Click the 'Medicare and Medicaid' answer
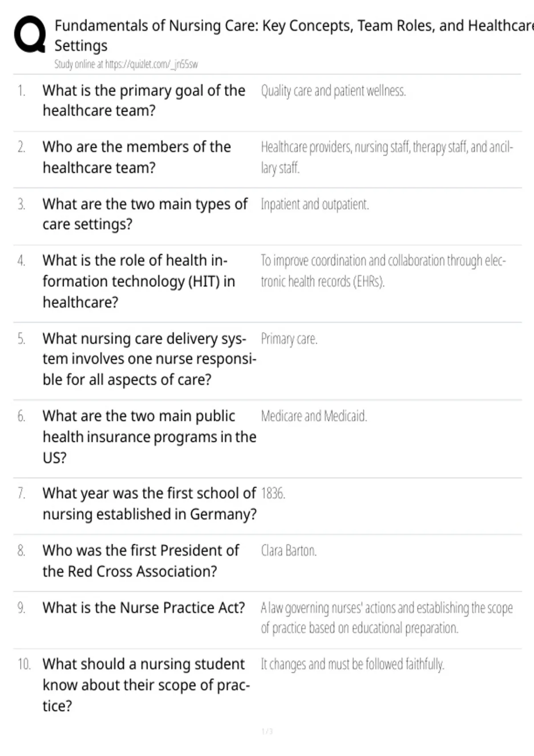 [314, 416]
